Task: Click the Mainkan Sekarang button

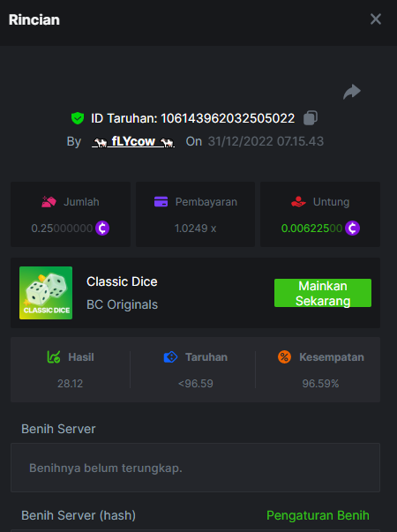Action: tap(323, 293)
